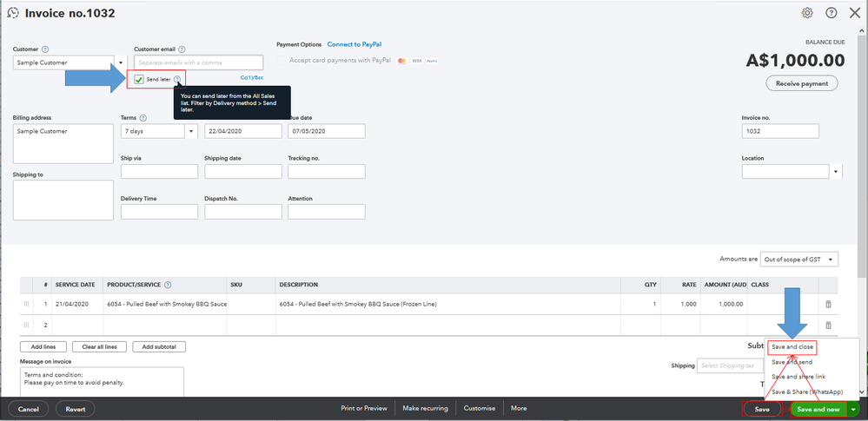Image resolution: width=868 pixels, height=421 pixels.
Task: Delete line 1 with the trash icon
Action: pyautogui.click(x=828, y=305)
